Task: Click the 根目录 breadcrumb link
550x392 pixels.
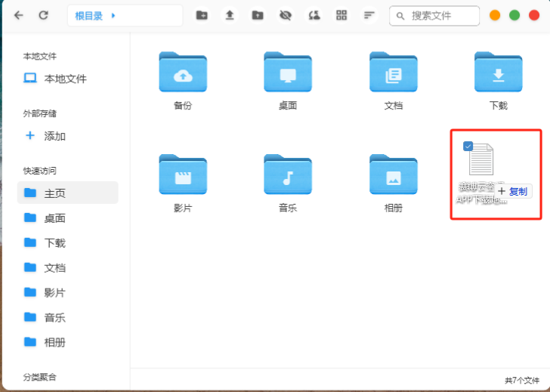Action: [88, 16]
